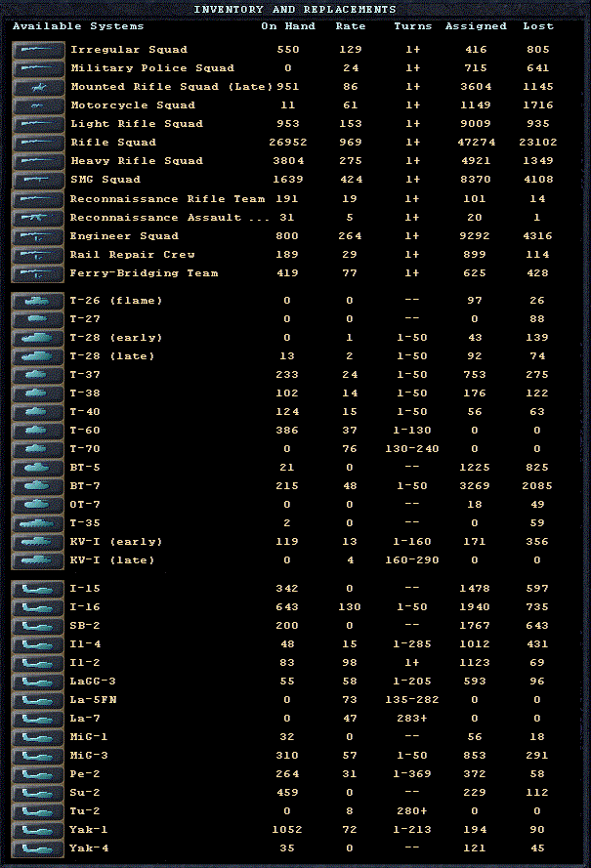Select the Su-2 aircraft icon
Viewport: 591px width, 868px height.
pos(38,793)
